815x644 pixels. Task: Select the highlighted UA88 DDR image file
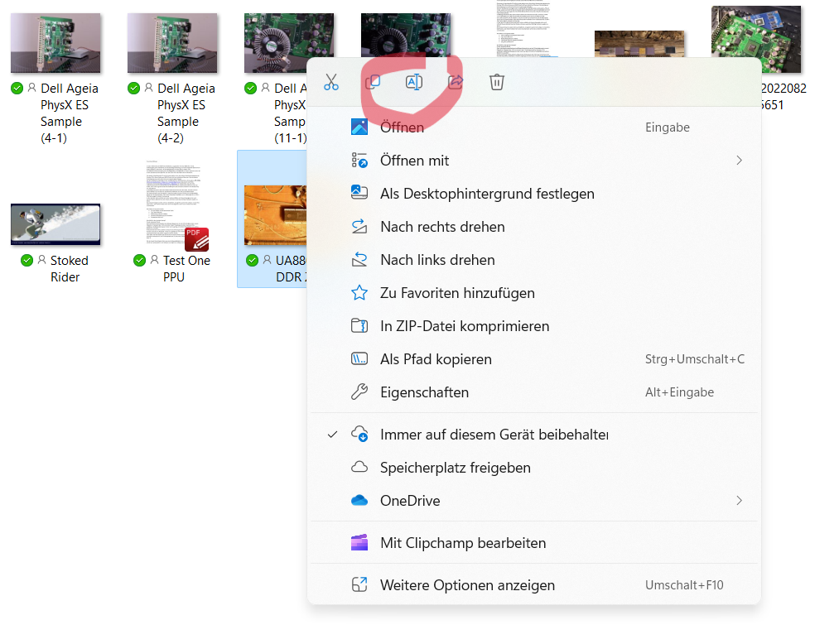coord(272,219)
